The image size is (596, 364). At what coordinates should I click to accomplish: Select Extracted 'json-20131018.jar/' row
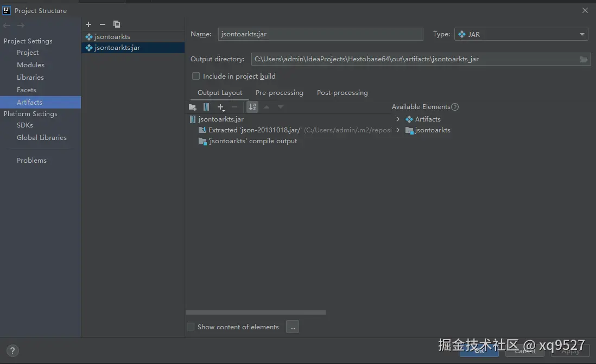pos(295,130)
